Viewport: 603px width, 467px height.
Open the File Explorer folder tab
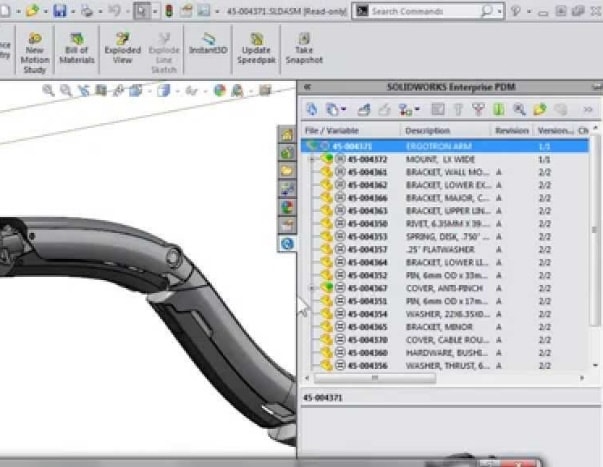(x=287, y=170)
